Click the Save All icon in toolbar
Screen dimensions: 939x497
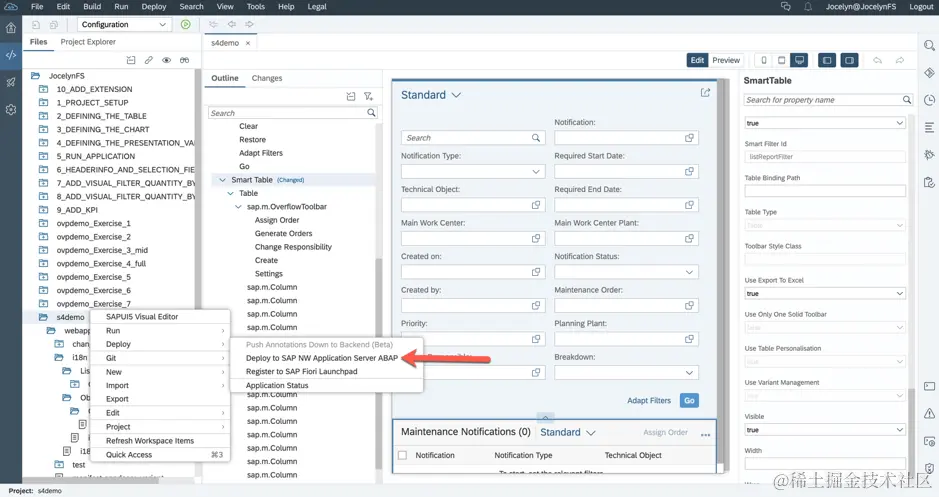pos(54,25)
